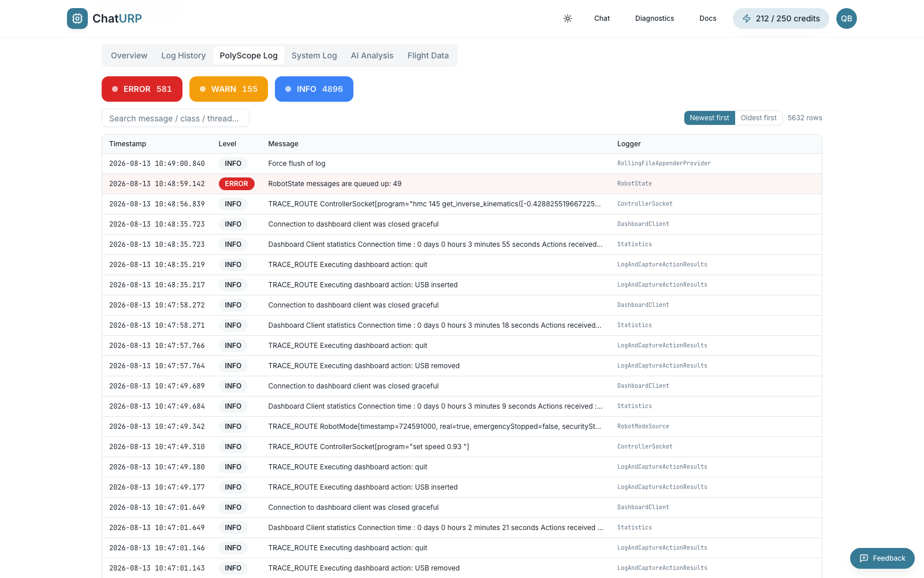Click timestamp 2026-08-13 10:48:35.217
This screenshot has height=578, width=924.
tap(157, 285)
